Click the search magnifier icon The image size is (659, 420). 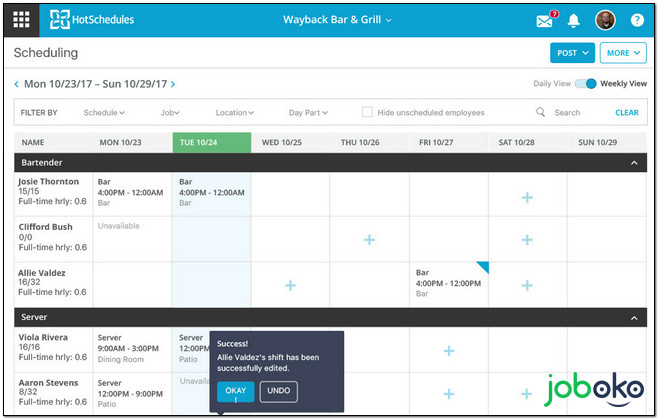pos(541,113)
